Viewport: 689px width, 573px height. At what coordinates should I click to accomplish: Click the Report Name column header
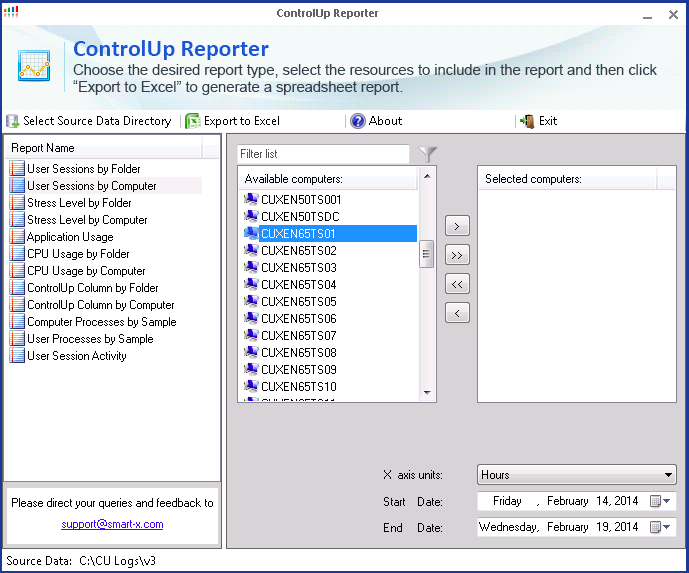[x=104, y=148]
